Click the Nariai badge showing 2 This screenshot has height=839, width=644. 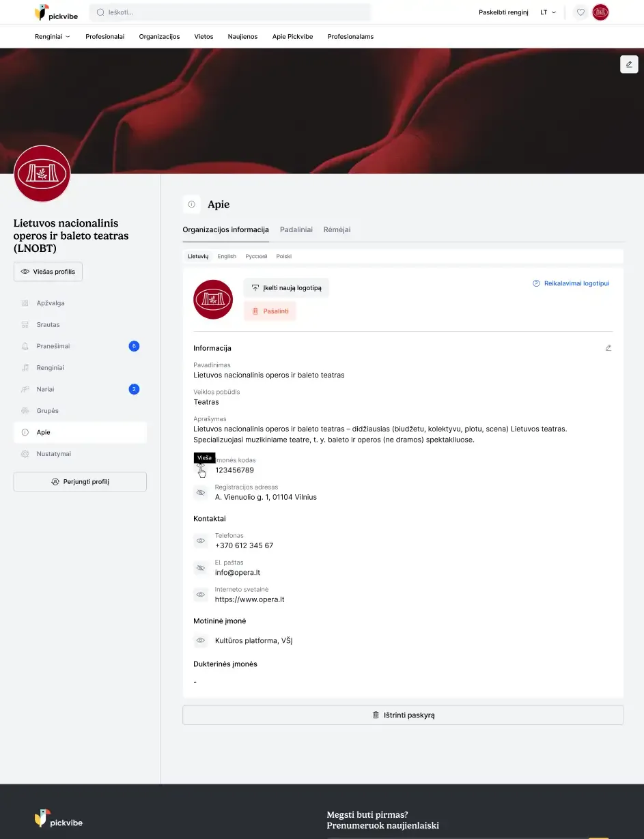134,389
